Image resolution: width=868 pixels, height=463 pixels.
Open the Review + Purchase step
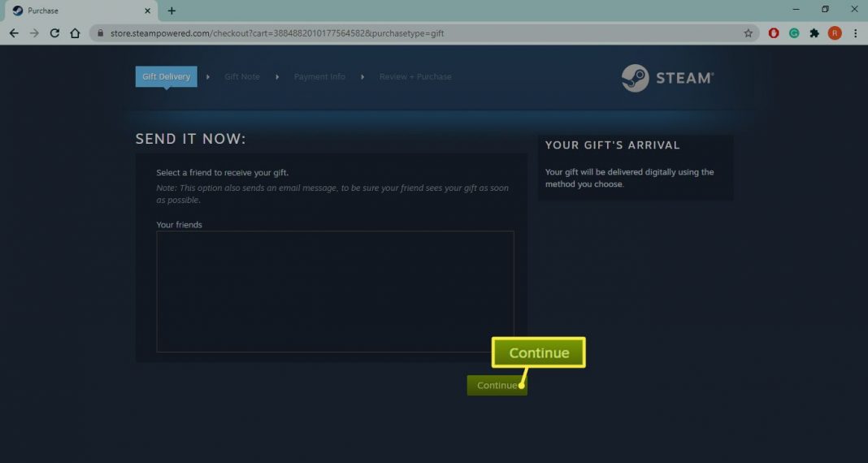pos(415,76)
